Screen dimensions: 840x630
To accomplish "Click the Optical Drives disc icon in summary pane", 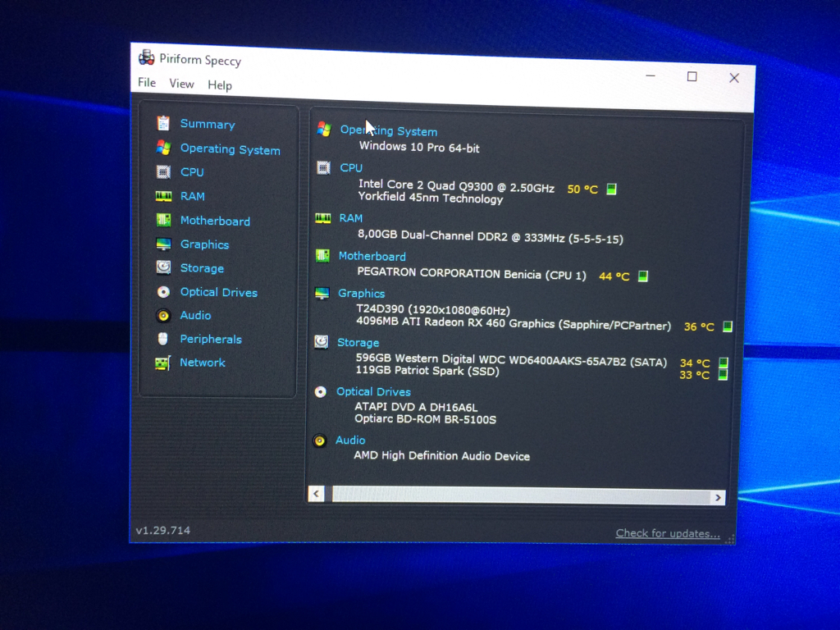I will click(x=321, y=391).
